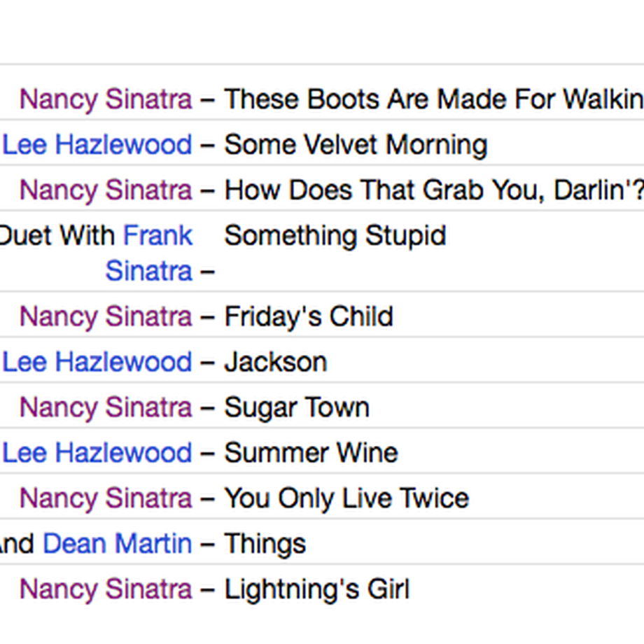Click Nancy Sinatra link next to Lightning's Girl
This screenshot has width=644, height=644.
106,589
